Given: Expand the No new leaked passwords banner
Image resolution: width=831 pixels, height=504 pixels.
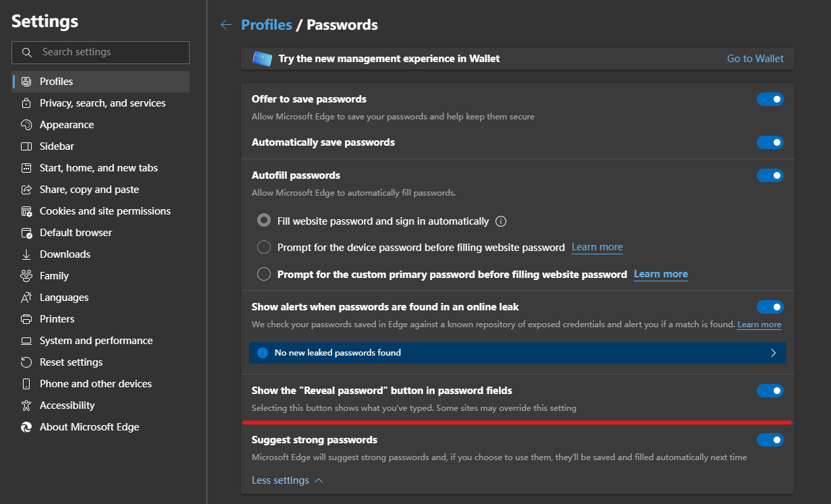Looking at the screenshot, I should (x=774, y=352).
